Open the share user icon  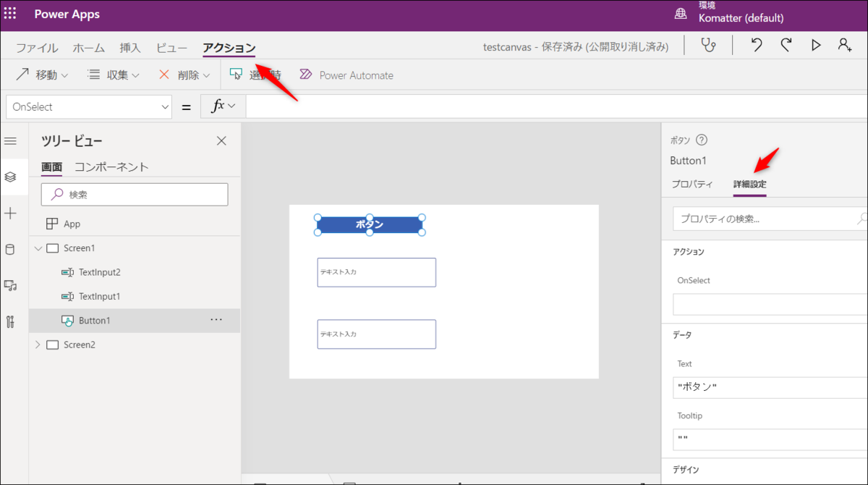845,45
